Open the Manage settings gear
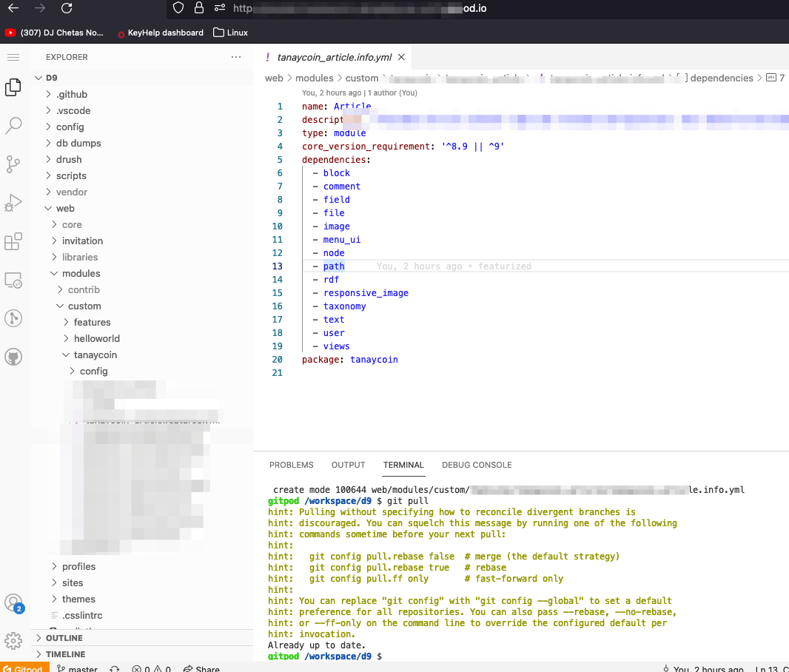 (13, 640)
